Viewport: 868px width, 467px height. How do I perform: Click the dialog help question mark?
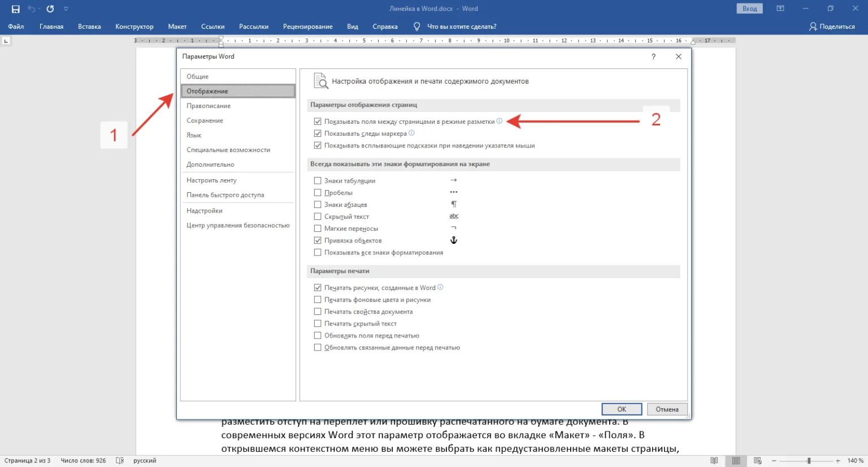click(654, 57)
